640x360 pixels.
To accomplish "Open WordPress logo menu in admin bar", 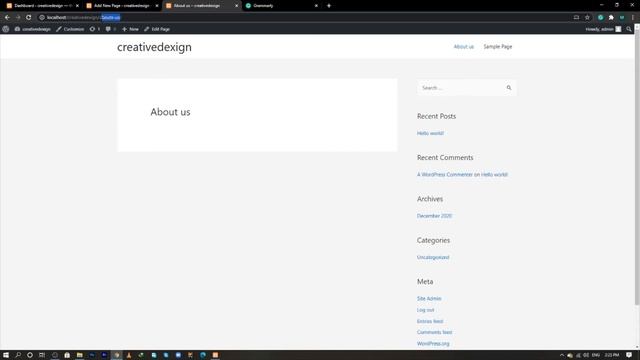I will pos(6,29).
